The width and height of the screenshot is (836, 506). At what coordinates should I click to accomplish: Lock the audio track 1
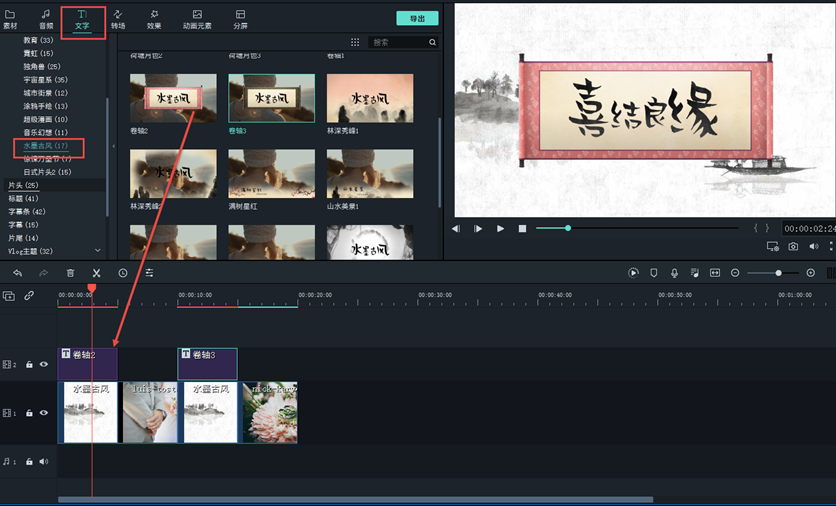pos(29,462)
